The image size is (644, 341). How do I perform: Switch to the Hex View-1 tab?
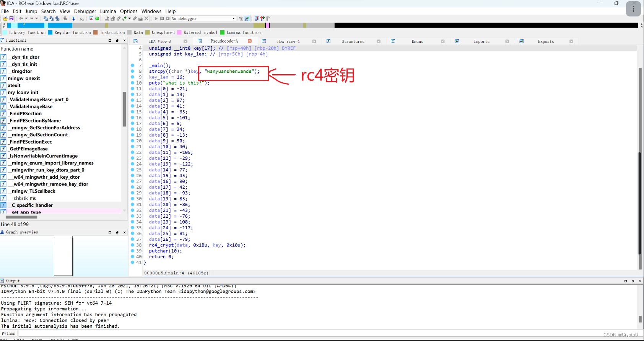pos(288,41)
